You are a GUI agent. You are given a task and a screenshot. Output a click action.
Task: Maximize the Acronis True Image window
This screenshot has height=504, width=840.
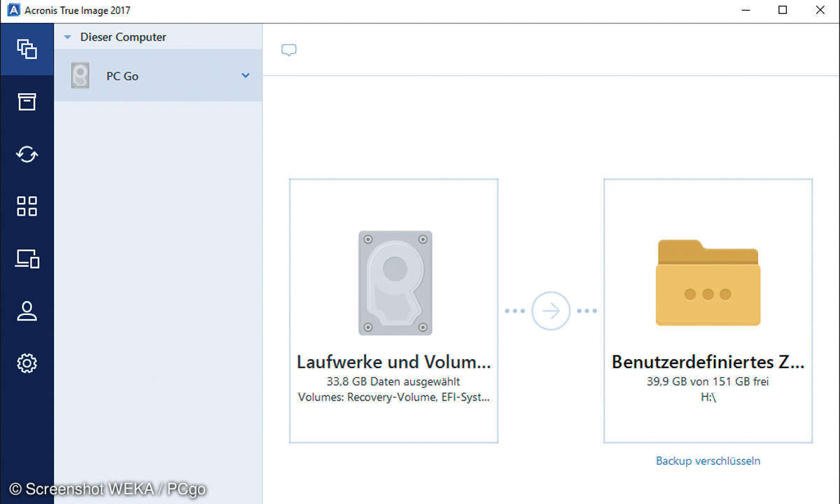(783, 10)
